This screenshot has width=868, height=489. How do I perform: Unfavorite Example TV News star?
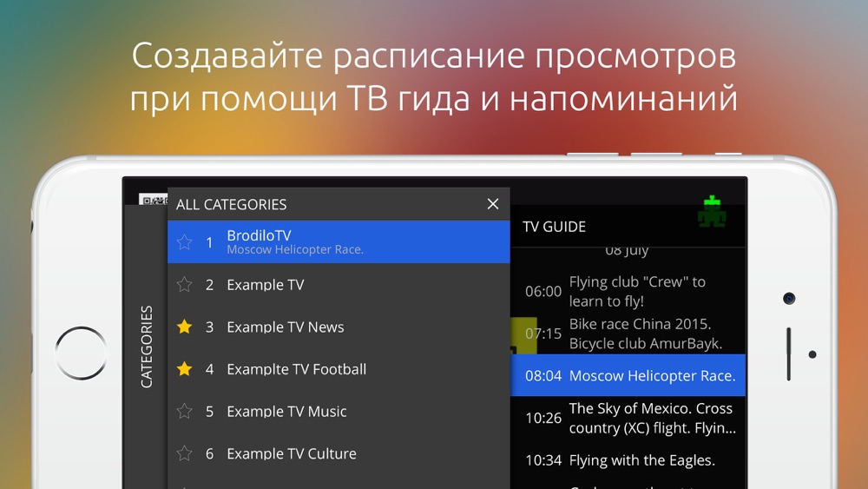pyautogui.click(x=184, y=327)
